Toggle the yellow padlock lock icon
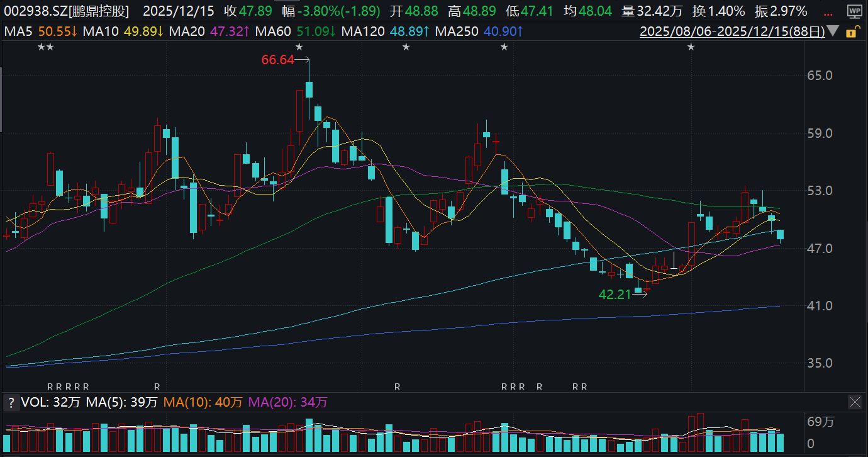 [852, 31]
